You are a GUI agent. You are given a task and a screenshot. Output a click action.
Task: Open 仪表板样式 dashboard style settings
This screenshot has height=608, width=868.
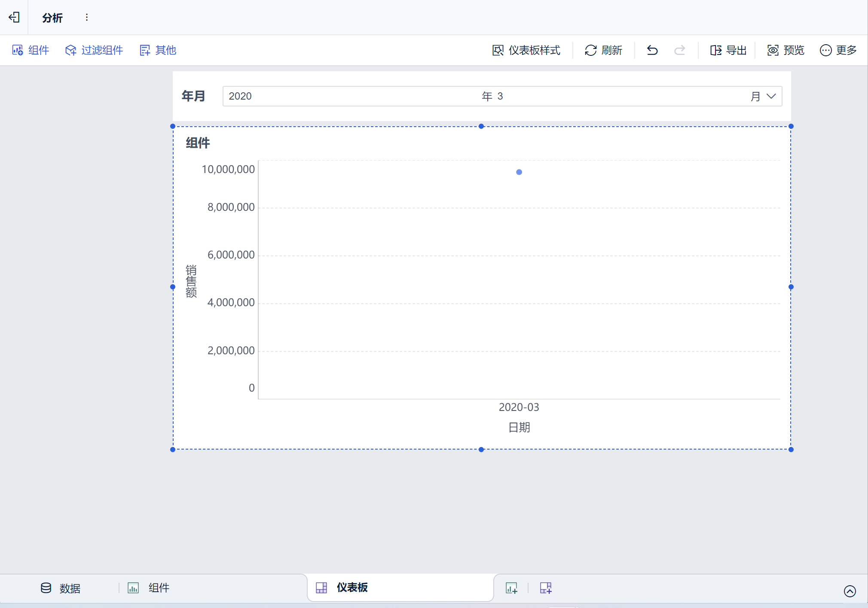526,50
